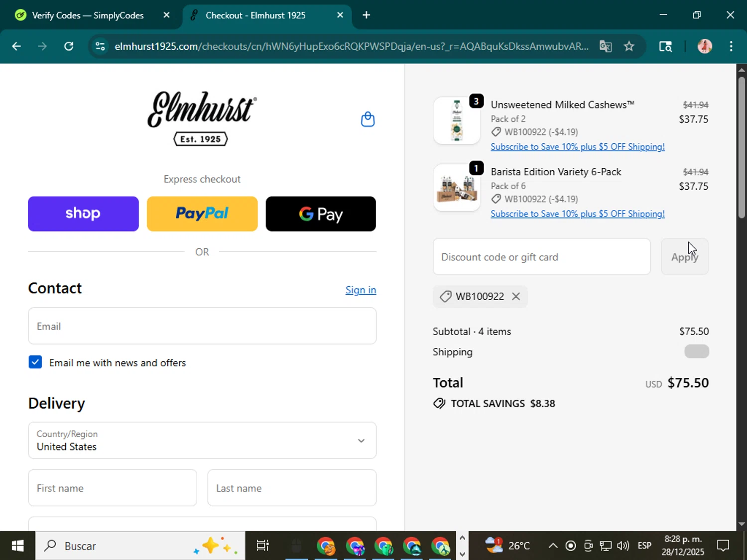Toggle Email me with news and offers
Screen dimensions: 747x560
point(35,362)
